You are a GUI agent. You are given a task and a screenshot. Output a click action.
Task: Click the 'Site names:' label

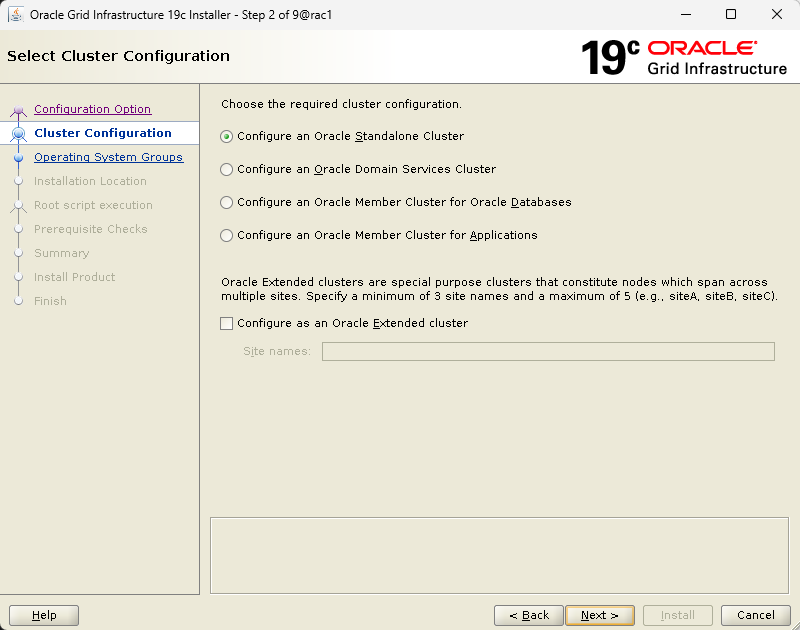(x=277, y=351)
